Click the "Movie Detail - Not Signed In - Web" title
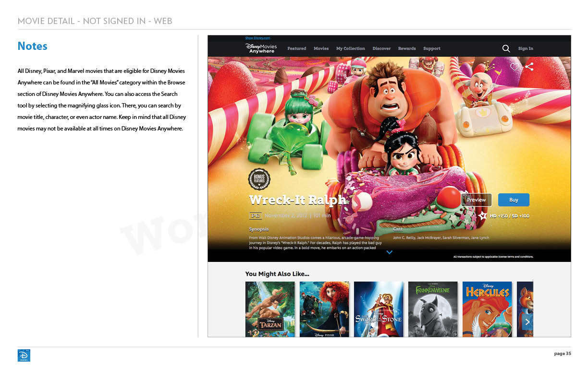588x380 pixels. point(95,21)
